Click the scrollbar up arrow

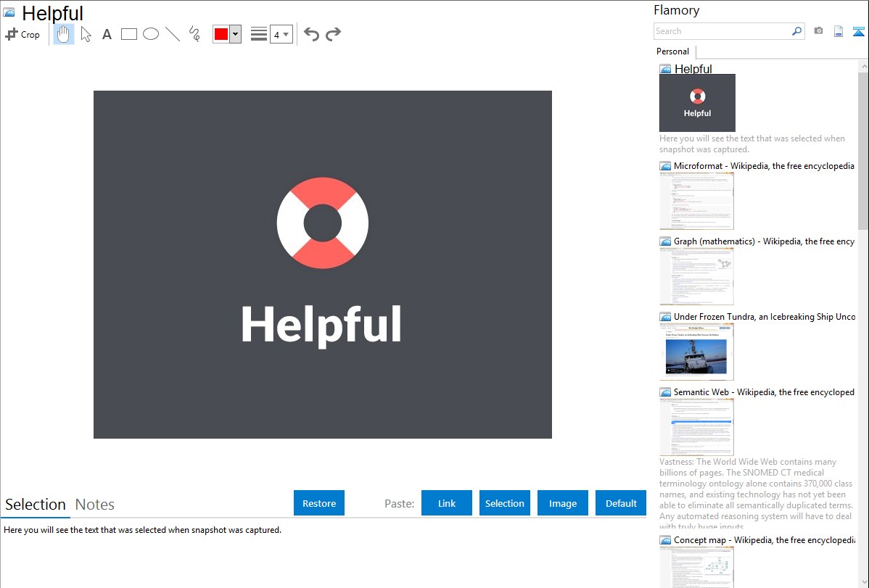[x=863, y=66]
